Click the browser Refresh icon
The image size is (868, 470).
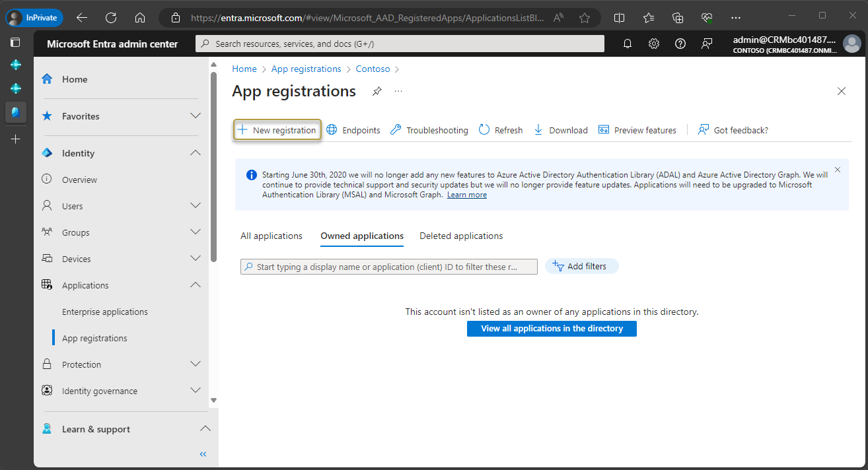click(x=110, y=17)
